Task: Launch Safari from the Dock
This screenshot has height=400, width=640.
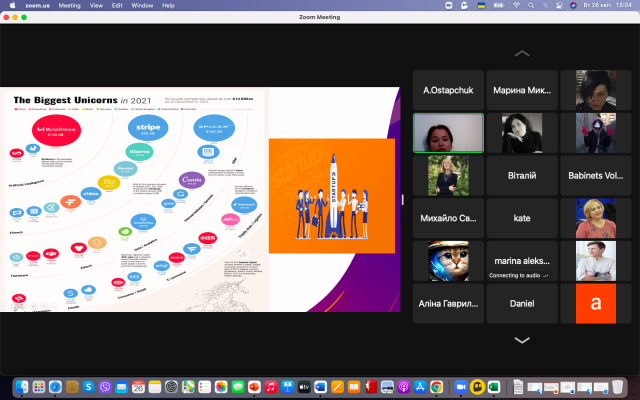Action: coord(56,386)
